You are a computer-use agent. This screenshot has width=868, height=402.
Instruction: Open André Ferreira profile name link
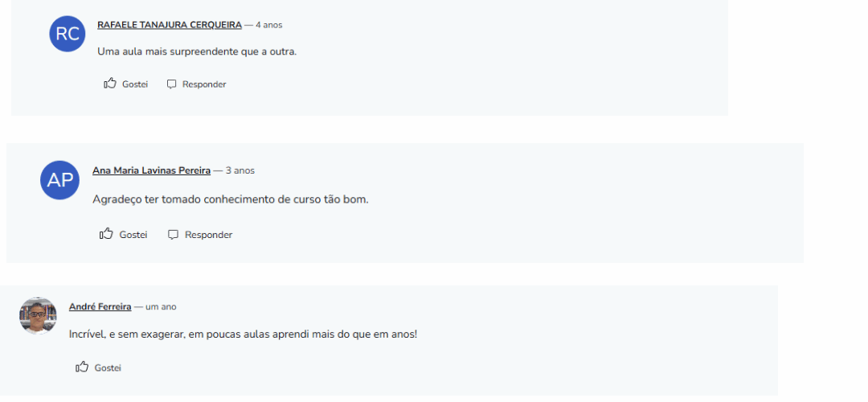[100, 306]
